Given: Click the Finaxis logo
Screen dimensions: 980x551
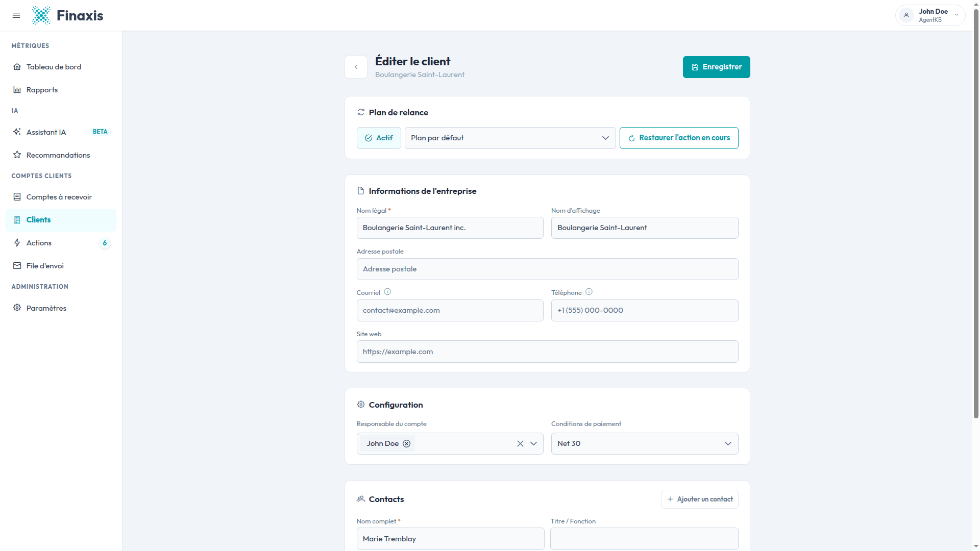Looking at the screenshot, I should pos(67,15).
